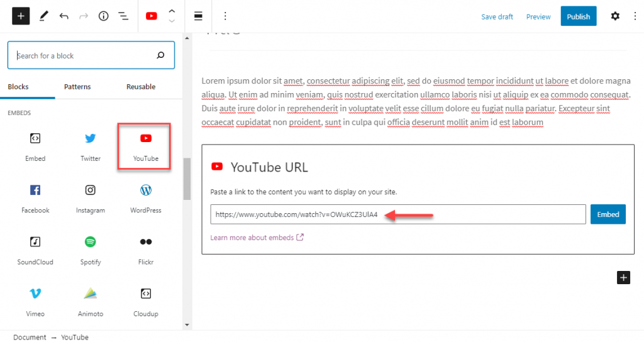
Task: Redo the change with the forward arrow
Action: pos(84,16)
